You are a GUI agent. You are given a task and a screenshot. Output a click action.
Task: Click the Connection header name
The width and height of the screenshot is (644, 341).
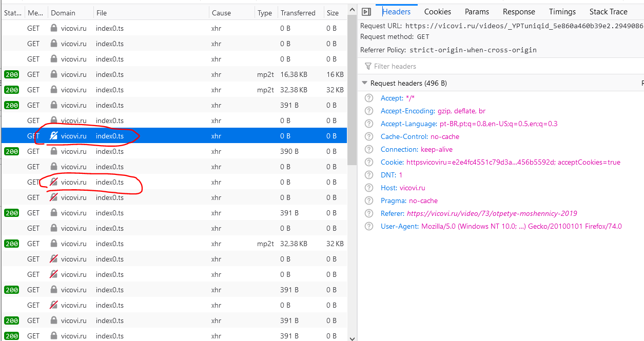400,149
